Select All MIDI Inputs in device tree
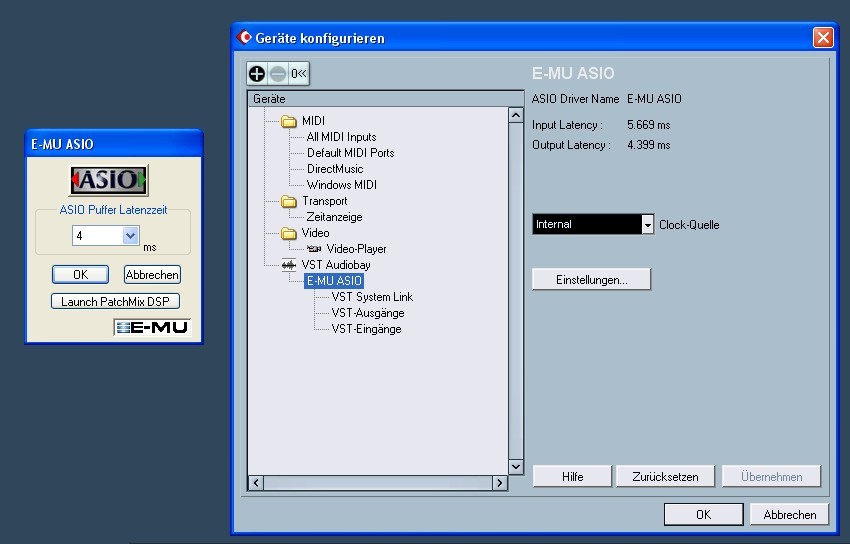Image resolution: width=850 pixels, height=544 pixels. [341, 137]
